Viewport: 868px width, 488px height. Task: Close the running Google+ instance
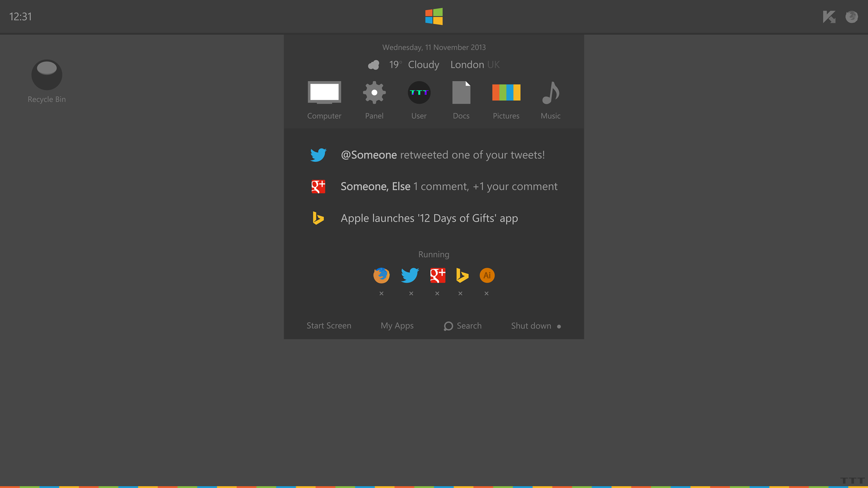(436, 293)
